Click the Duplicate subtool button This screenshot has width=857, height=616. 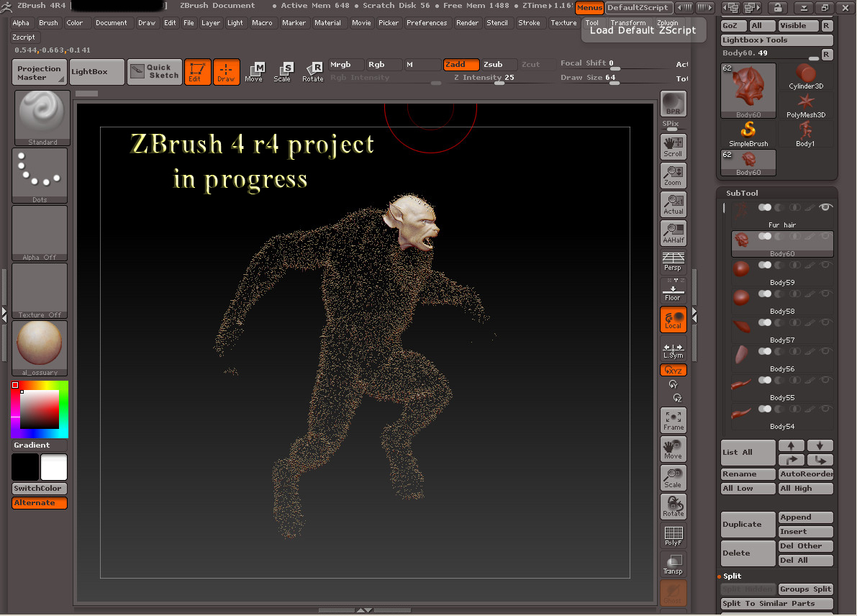[748, 524]
